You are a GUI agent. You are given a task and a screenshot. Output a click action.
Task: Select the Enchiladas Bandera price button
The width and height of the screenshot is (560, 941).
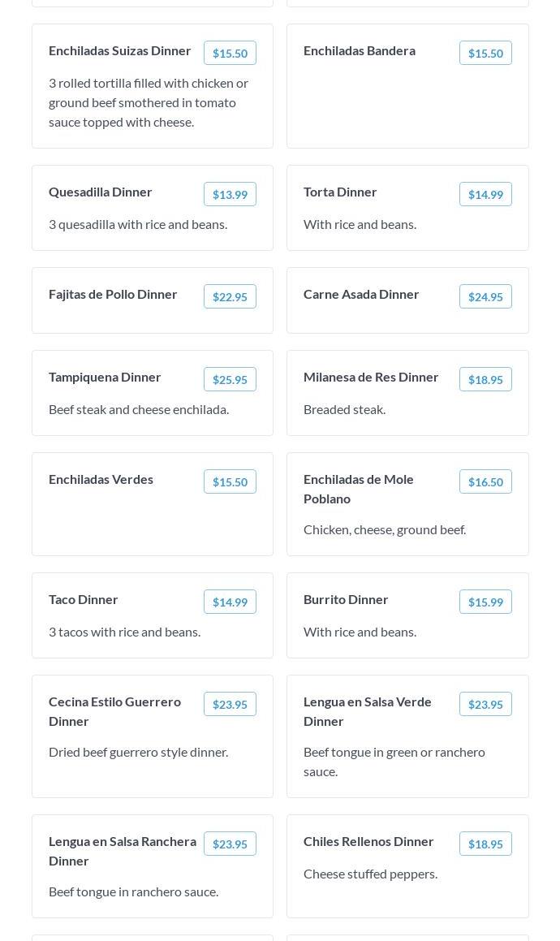[485, 53]
